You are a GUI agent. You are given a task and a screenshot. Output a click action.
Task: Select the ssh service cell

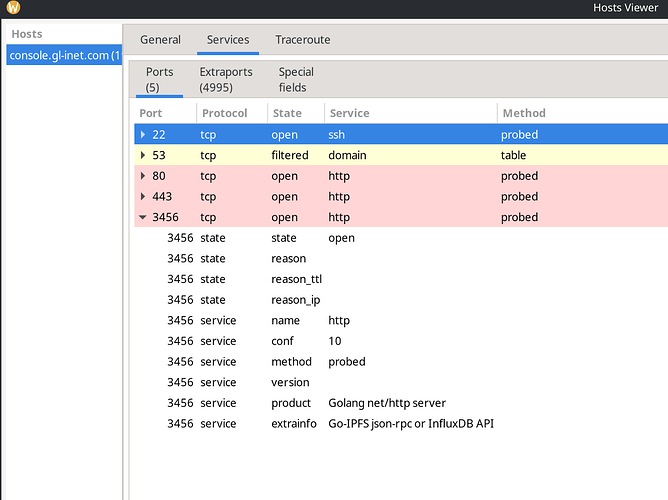[337, 135]
